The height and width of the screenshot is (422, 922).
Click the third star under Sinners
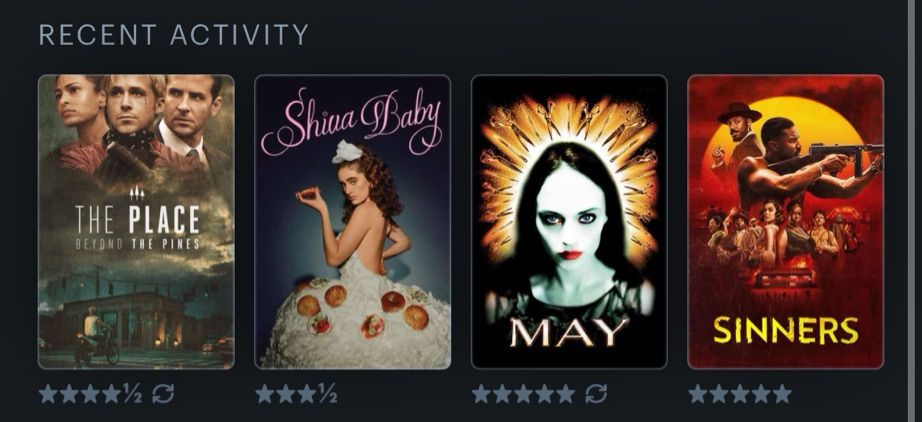[x=740, y=394]
